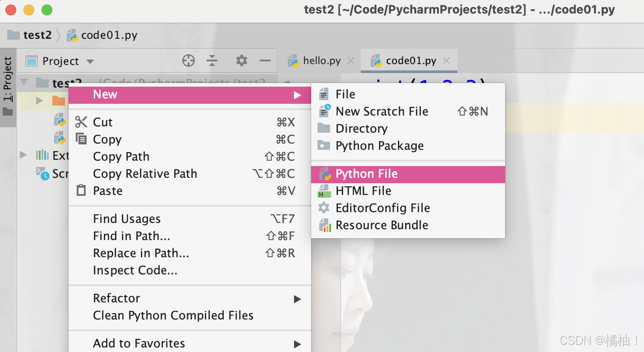The width and height of the screenshot is (644, 352).
Task: Click Find Usages in the context menu
Action: click(189, 219)
